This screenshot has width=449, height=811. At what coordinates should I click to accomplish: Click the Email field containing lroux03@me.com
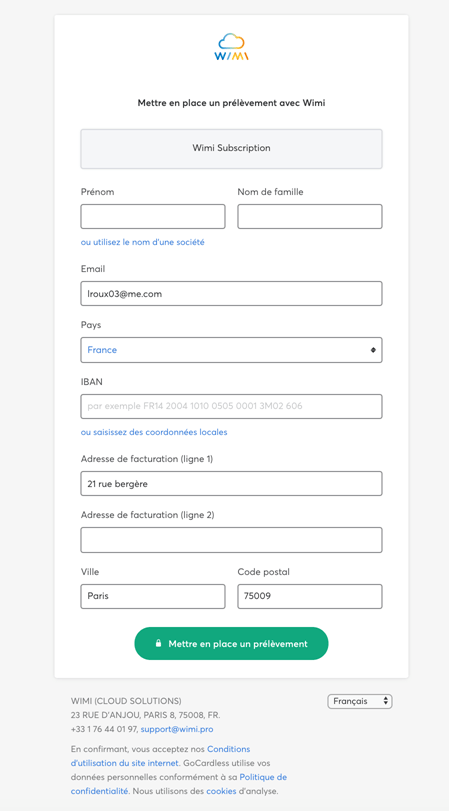[231, 293]
